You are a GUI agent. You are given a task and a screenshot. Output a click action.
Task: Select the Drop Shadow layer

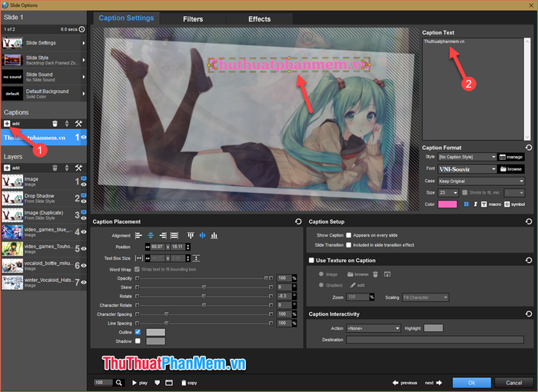pyautogui.click(x=44, y=198)
